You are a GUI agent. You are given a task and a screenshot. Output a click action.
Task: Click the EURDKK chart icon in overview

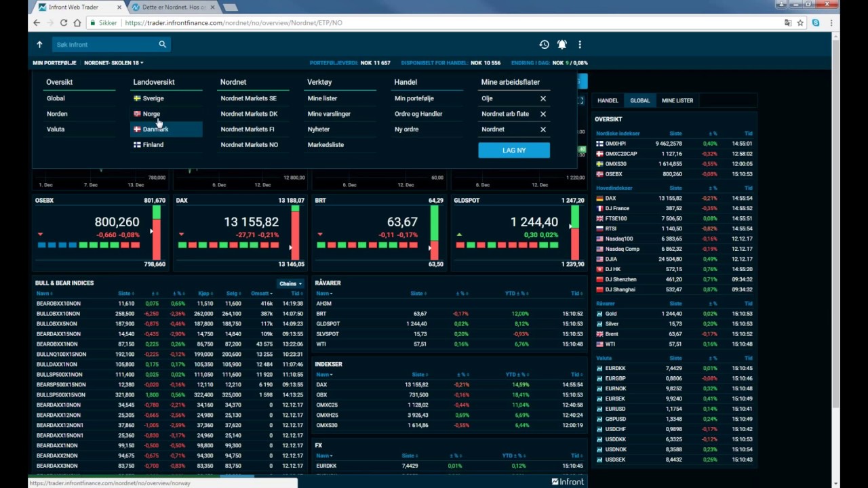coord(599,368)
